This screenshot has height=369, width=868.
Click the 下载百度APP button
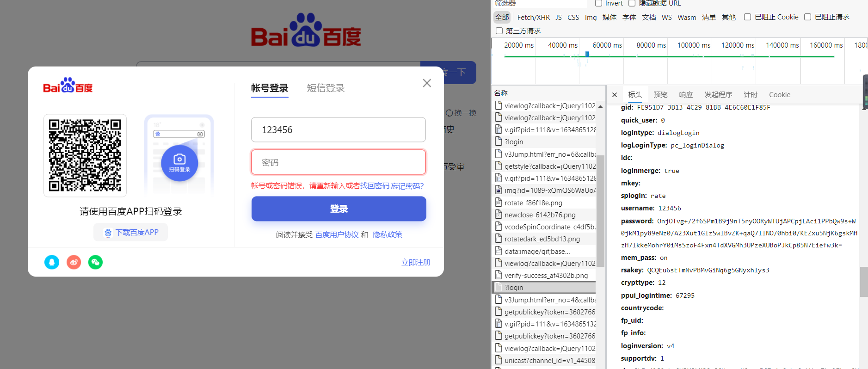click(x=131, y=232)
